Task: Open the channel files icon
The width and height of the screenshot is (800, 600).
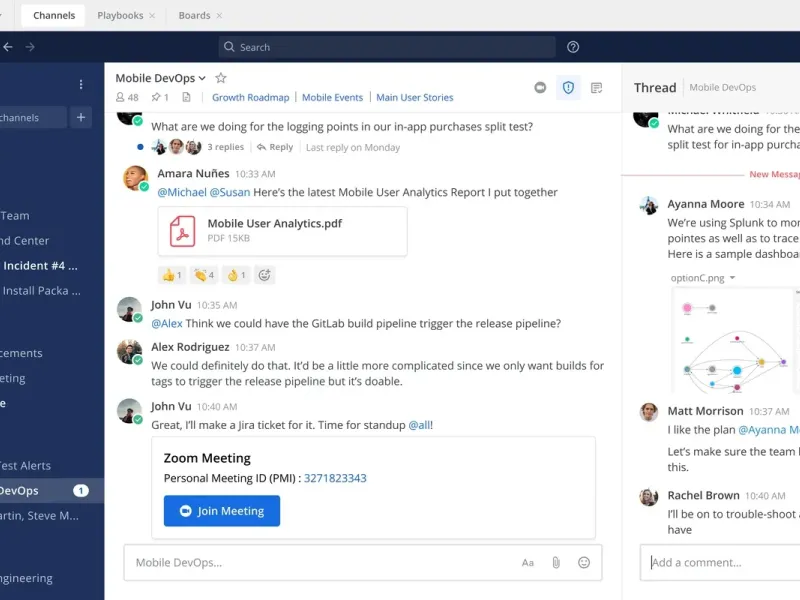Action: (186, 97)
